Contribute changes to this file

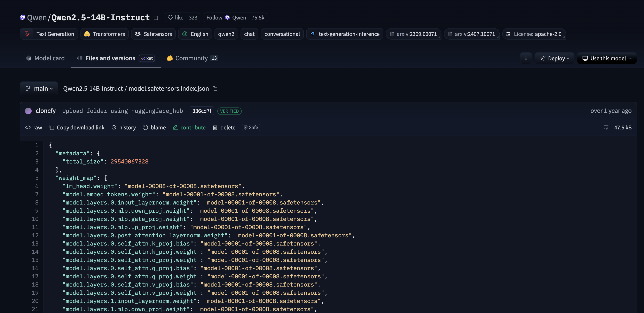point(189,127)
